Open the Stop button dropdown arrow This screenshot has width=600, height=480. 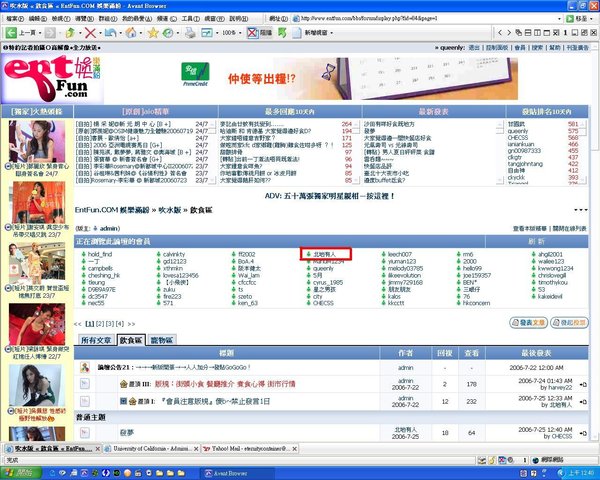tap(100, 33)
